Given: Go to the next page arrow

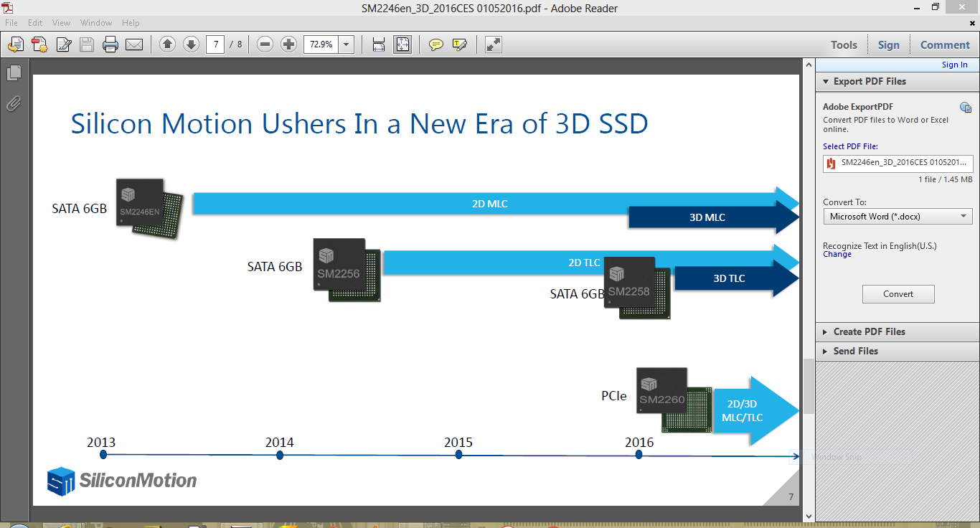Looking at the screenshot, I should click(x=191, y=44).
